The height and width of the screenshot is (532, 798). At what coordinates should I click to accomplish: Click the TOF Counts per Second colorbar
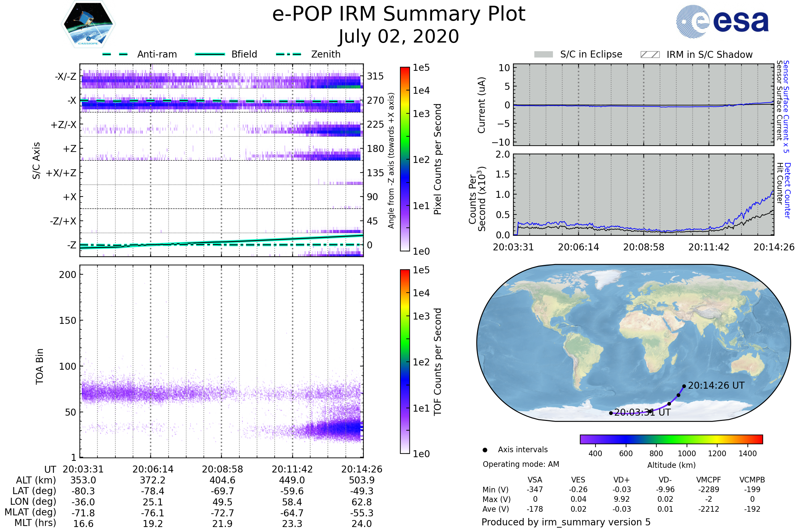pos(405,361)
